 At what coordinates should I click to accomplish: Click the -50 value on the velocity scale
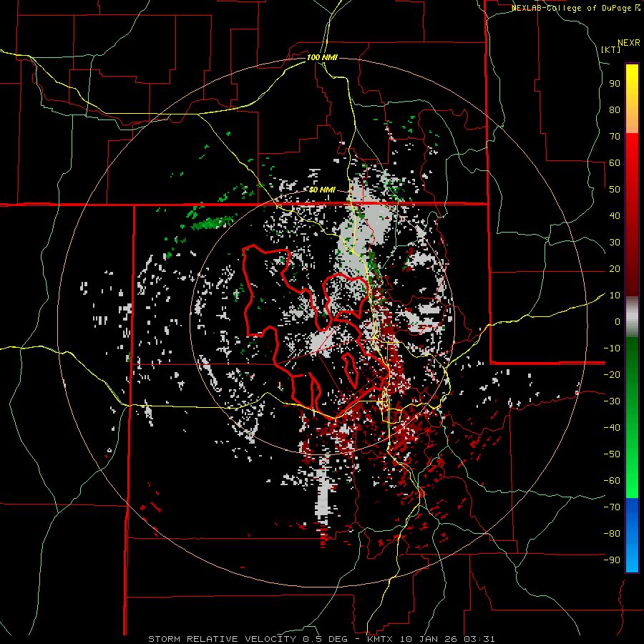click(612, 454)
